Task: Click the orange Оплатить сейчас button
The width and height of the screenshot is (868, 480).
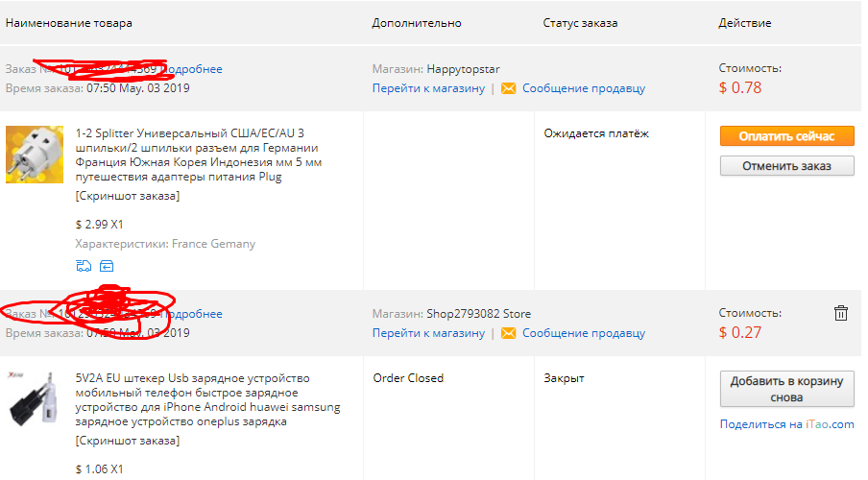Action: (786, 136)
